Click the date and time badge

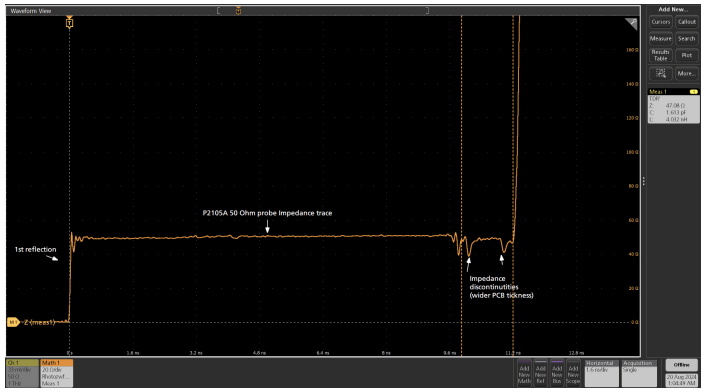(682, 380)
